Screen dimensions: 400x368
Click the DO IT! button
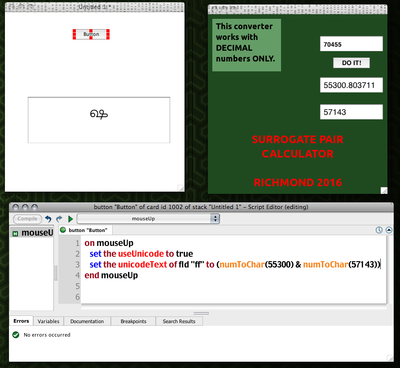point(351,63)
